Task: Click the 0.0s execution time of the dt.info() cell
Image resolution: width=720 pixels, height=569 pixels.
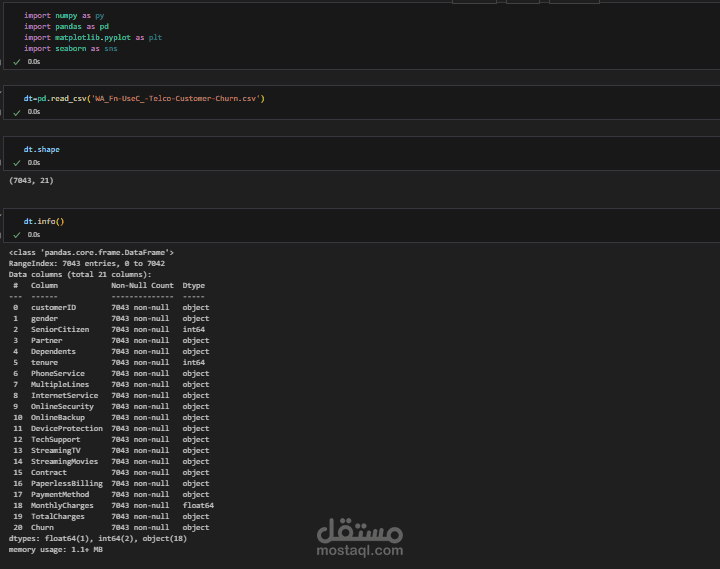Action: (x=34, y=235)
